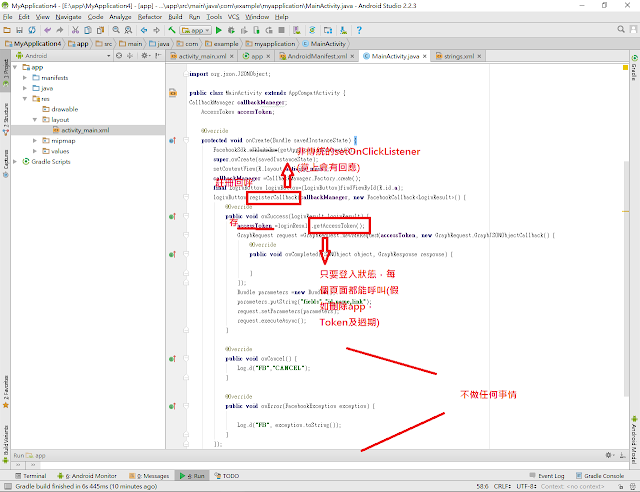Screen dimensions: 640x492
Task: Expand the mipmap folder node
Action: (35, 140)
